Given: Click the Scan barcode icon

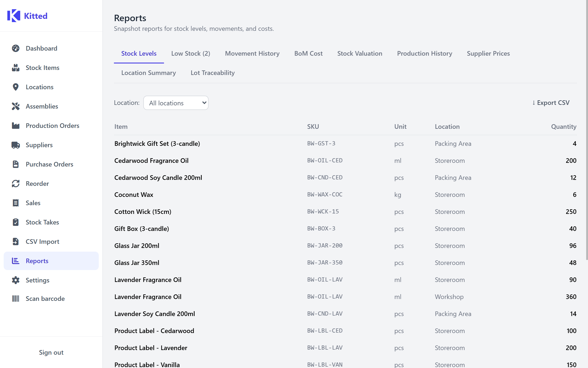Looking at the screenshot, I should click(x=16, y=298).
